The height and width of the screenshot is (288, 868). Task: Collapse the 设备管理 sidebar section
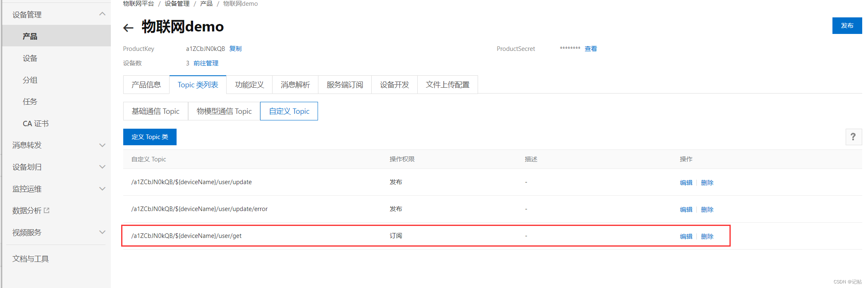[x=103, y=14]
